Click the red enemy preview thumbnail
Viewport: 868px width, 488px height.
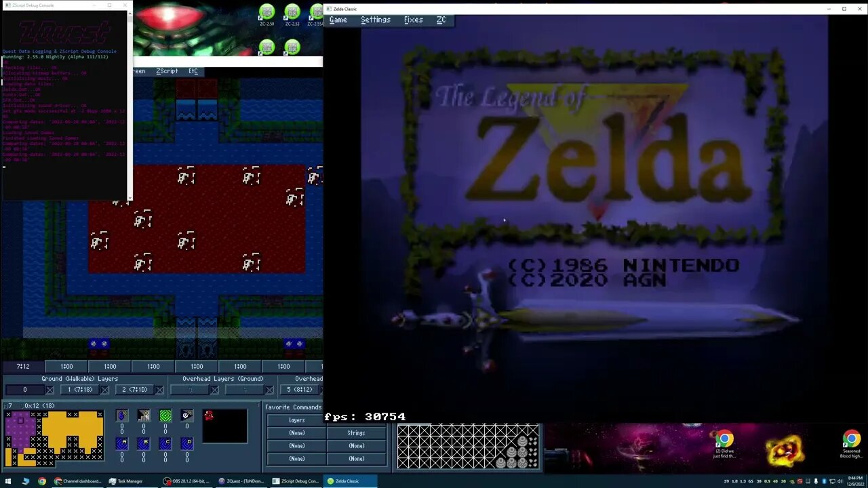(x=209, y=415)
